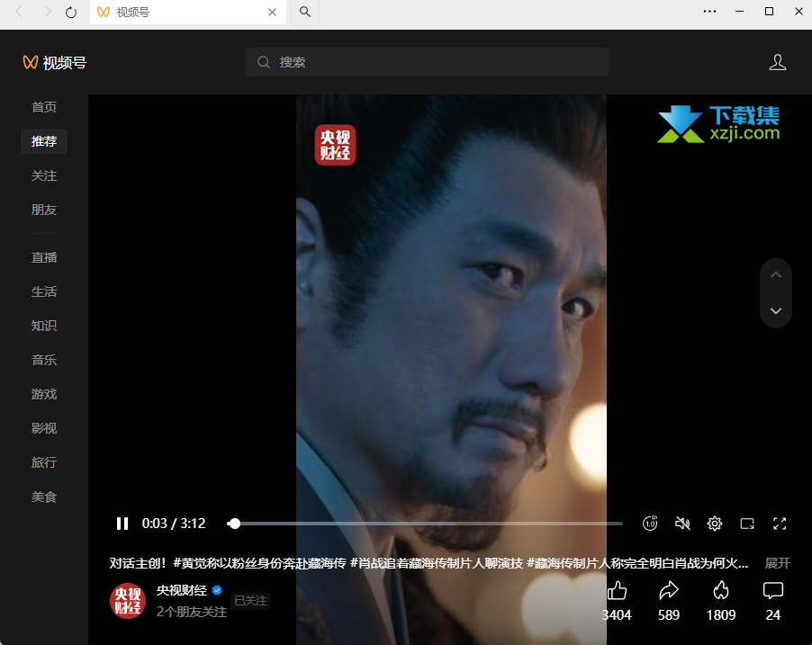Click the 已关注 follow button

250,601
